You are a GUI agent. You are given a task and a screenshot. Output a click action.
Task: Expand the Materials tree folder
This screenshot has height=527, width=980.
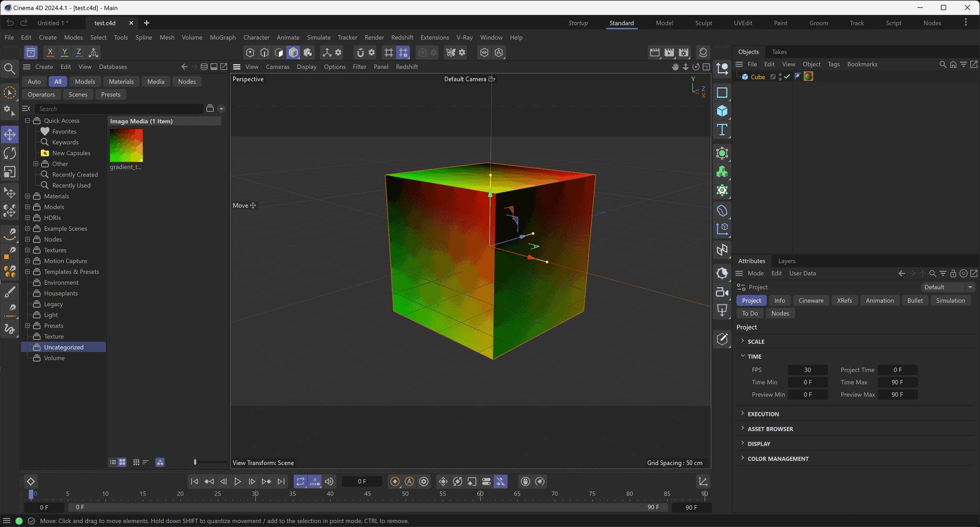[27, 196]
